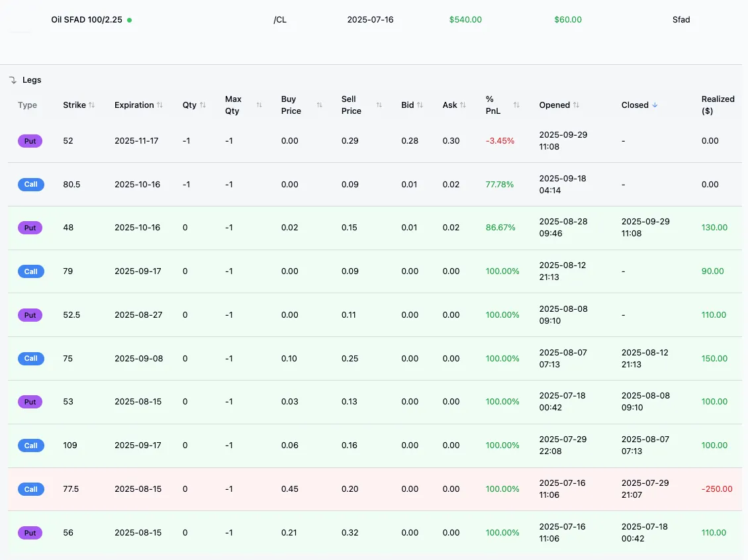Toggle Closed column descending sort arrow
The image size is (748, 560).
[655, 105]
